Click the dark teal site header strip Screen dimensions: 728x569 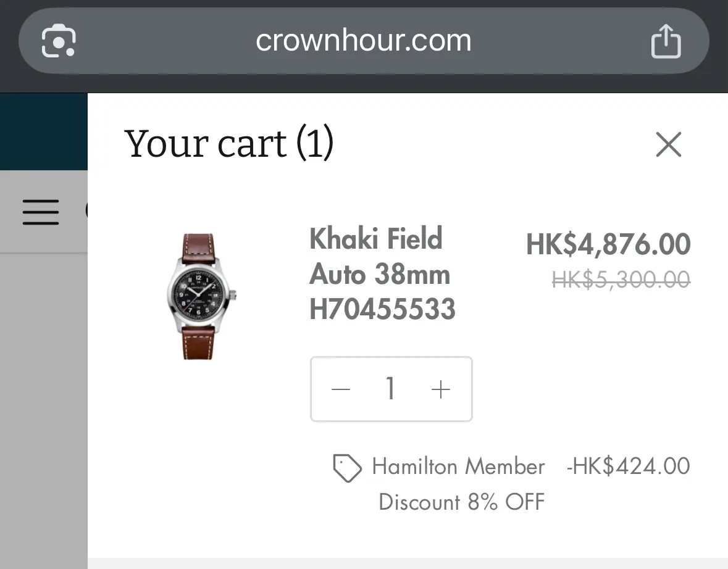[44, 131]
